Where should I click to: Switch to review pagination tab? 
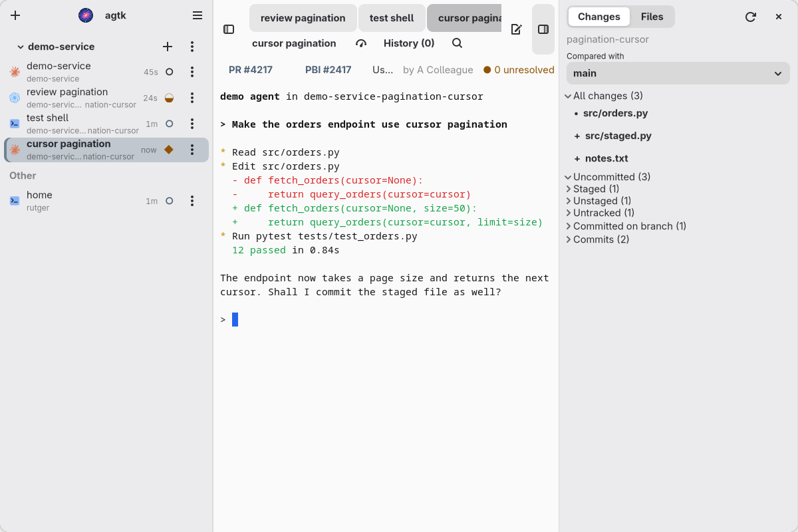pyautogui.click(x=303, y=18)
